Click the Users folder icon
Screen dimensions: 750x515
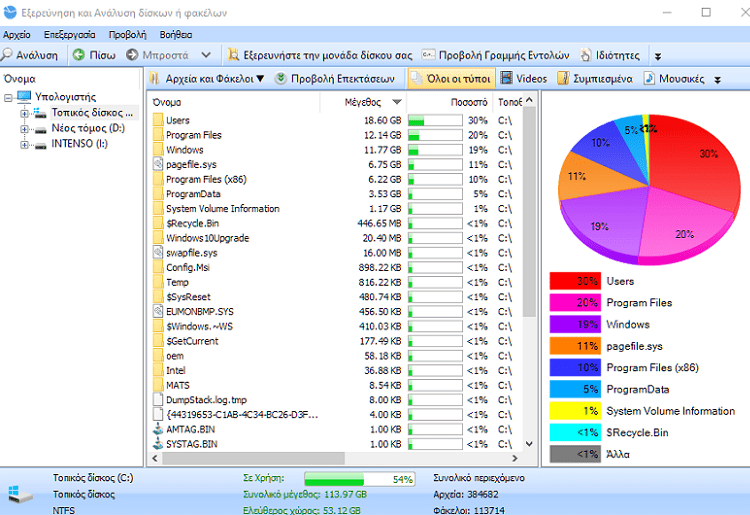pyautogui.click(x=158, y=120)
